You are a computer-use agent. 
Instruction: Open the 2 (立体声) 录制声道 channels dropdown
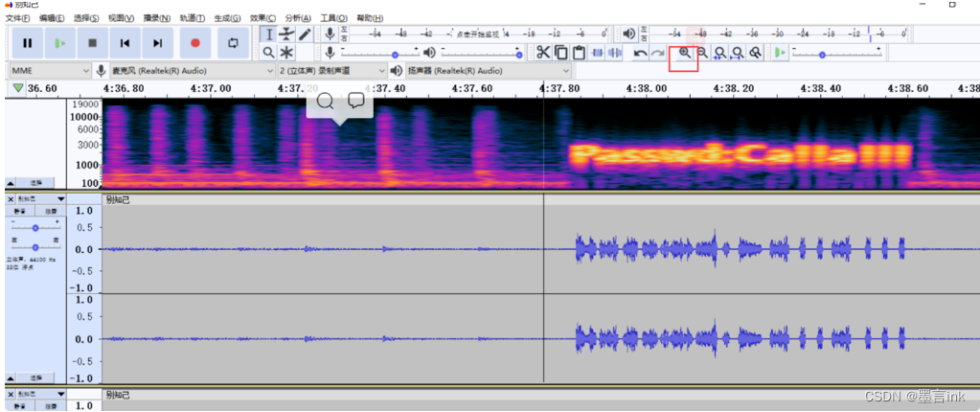click(x=331, y=71)
